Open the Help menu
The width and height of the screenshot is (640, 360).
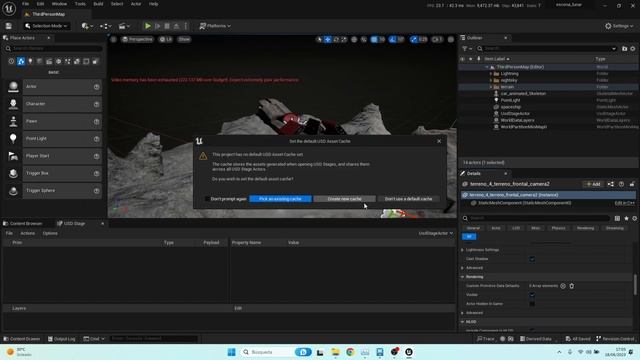pos(153,4)
